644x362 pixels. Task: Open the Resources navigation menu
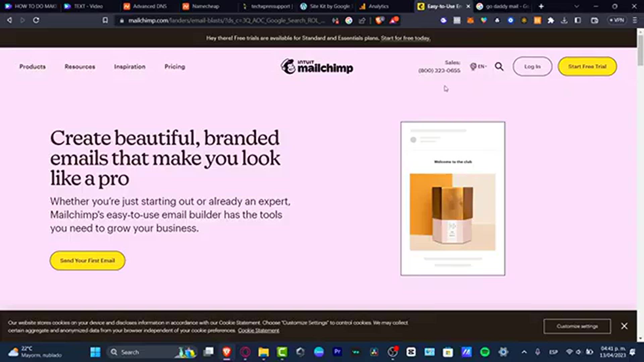[80, 67]
